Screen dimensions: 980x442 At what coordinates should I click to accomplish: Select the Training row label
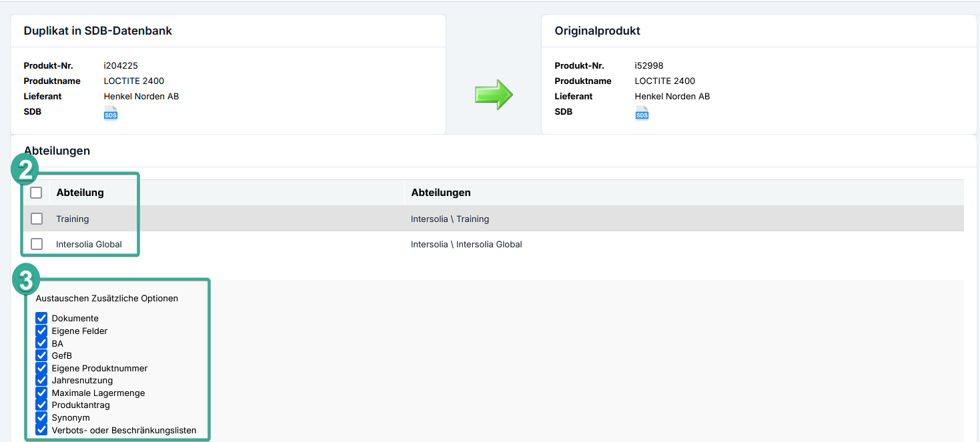point(73,219)
